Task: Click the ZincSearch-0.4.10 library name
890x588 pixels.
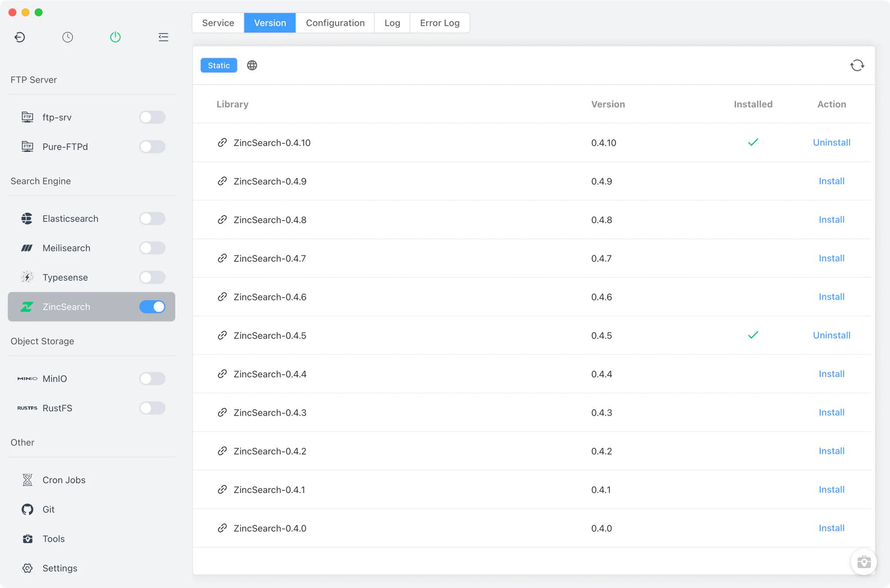Action: click(x=272, y=142)
